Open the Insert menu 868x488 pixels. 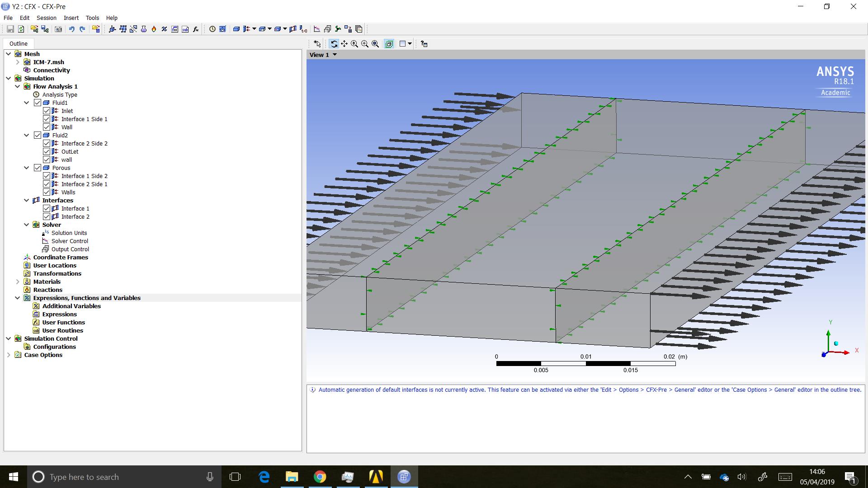tap(71, 18)
